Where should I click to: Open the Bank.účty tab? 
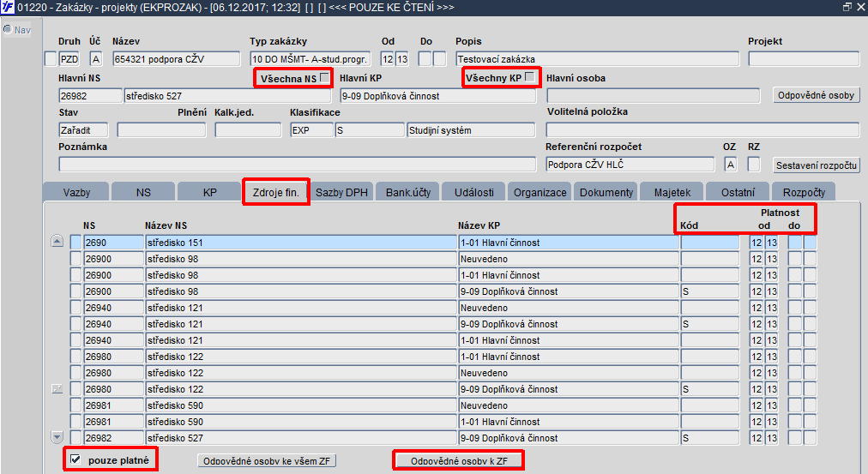click(x=408, y=192)
